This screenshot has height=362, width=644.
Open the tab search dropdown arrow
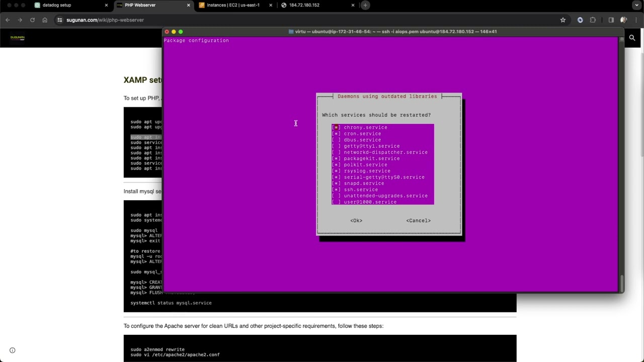(635, 5)
